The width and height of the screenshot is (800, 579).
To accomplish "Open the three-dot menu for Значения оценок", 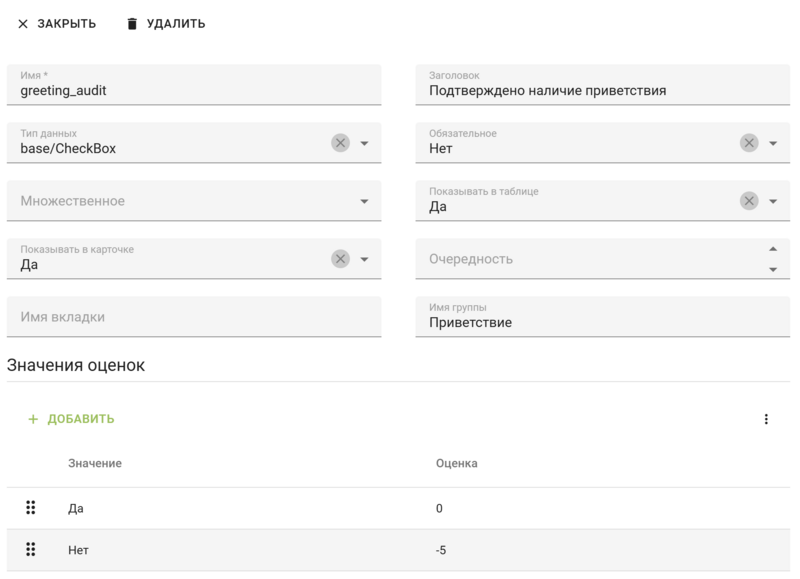I will [x=766, y=419].
